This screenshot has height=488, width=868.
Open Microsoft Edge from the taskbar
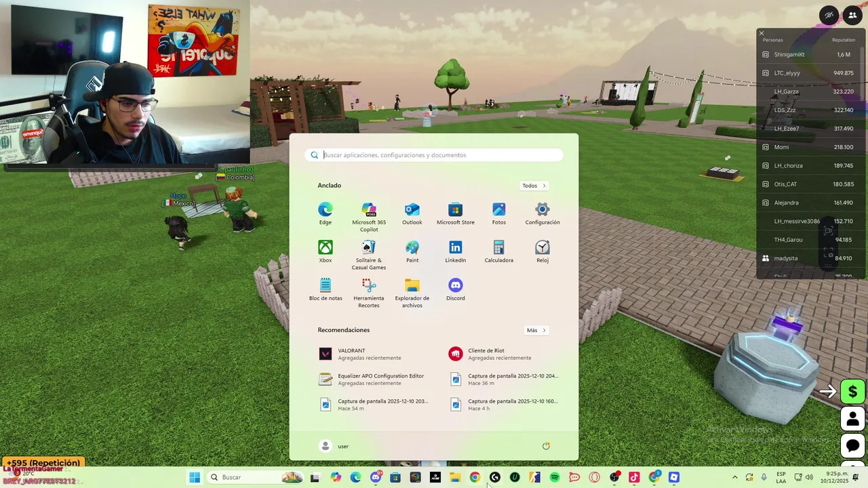(355, 477)
